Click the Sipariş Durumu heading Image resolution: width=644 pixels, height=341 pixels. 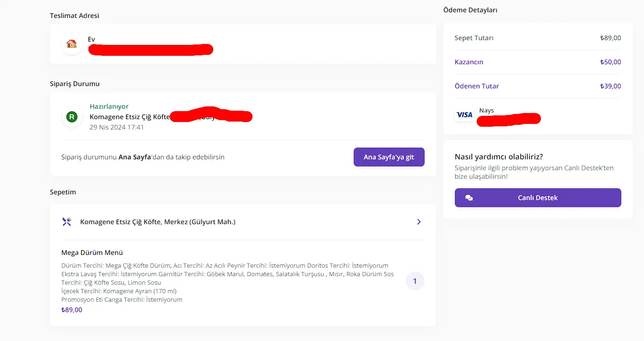(x=75, y=84)
